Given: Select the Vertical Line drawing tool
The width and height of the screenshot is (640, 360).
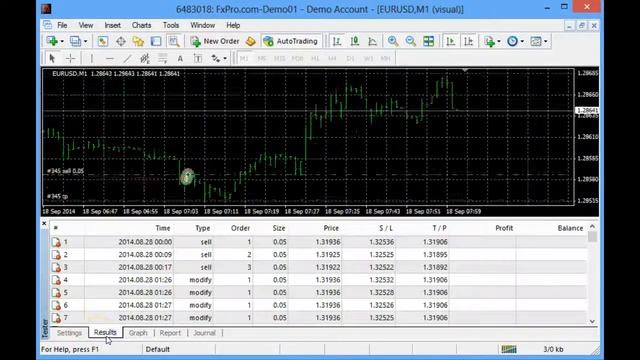Looking at the screenshot, I should (92, 58).
